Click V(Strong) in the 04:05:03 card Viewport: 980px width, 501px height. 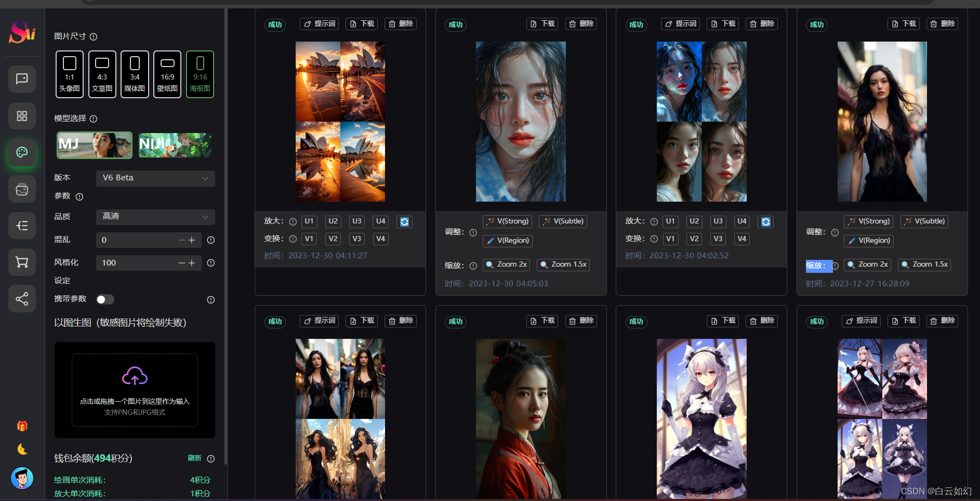507,221
